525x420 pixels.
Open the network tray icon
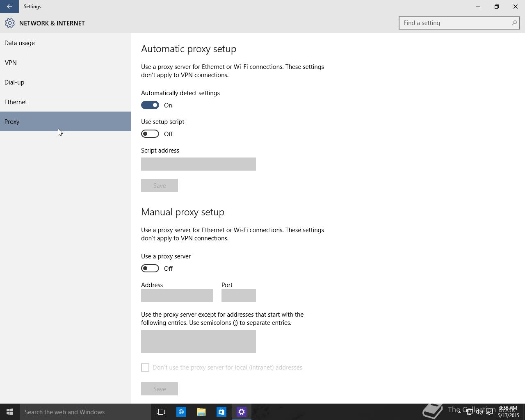[469, 412]
